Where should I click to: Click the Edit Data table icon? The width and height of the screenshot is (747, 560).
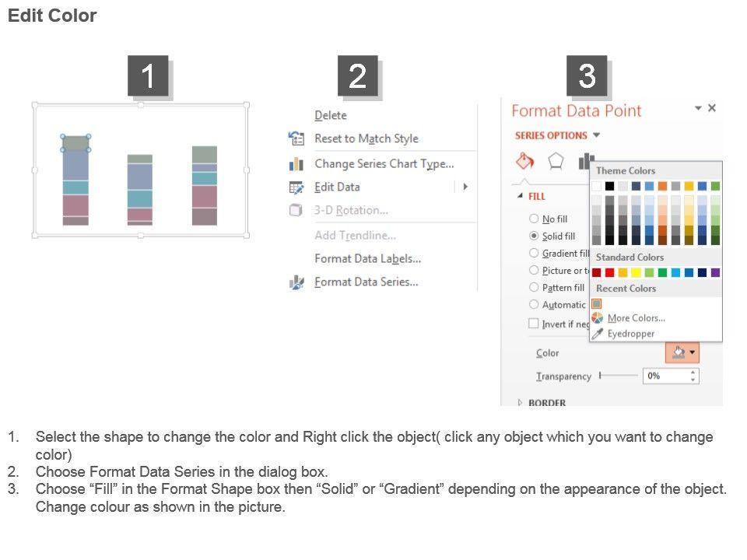pyautogui.click(x=296, y=187)
